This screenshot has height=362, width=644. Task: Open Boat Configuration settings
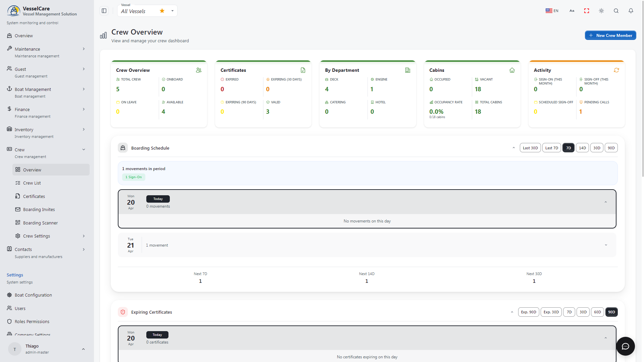47,295
